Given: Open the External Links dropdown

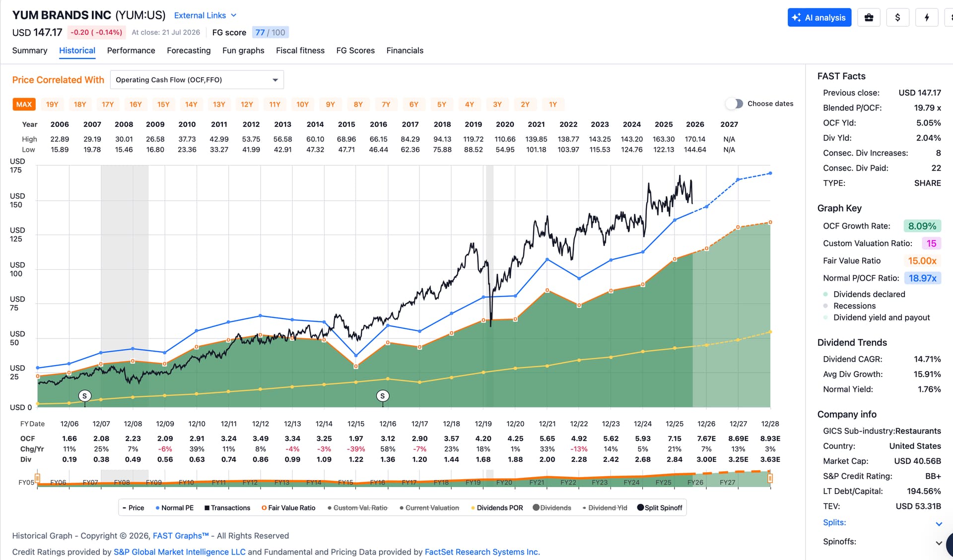Looking at the screenshot, I should click(205, 15).
